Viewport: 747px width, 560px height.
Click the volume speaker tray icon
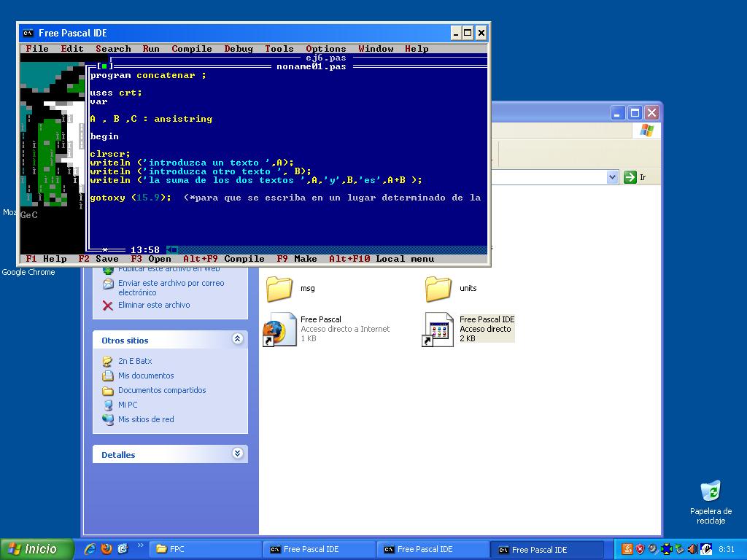tap(692, 549)
